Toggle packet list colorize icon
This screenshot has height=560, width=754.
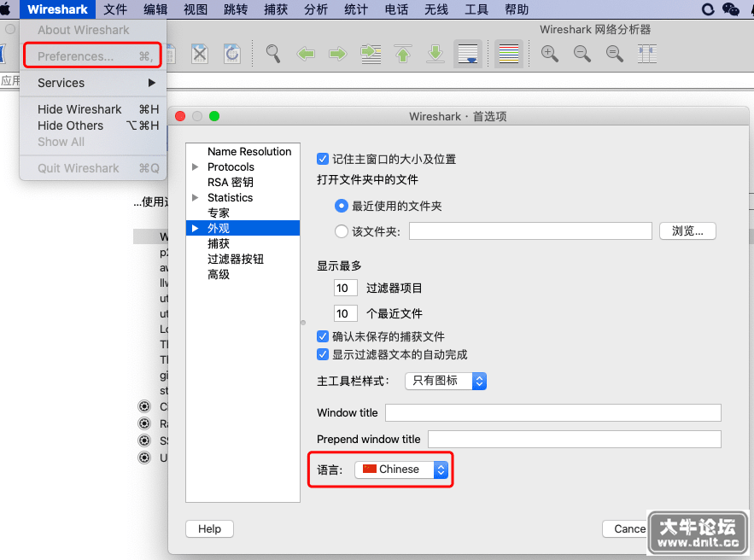pyautogui.click(x=509, y=54)
